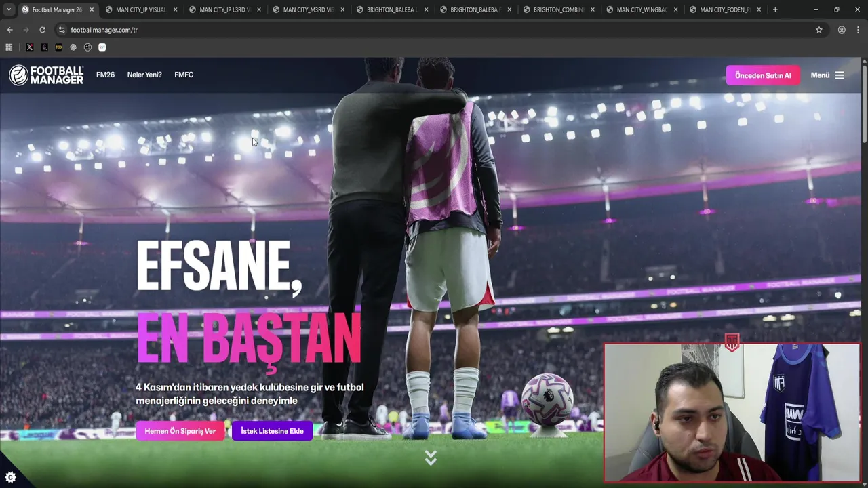This screenshot has width=868, height=488.
Task: Open the X bookmark
Action: tap(29, 47)
